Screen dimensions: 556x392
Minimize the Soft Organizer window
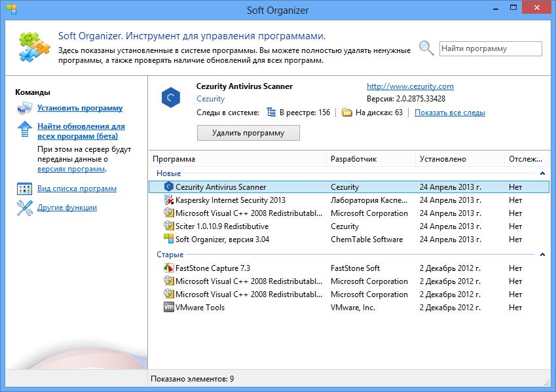(x=496, y=8)
